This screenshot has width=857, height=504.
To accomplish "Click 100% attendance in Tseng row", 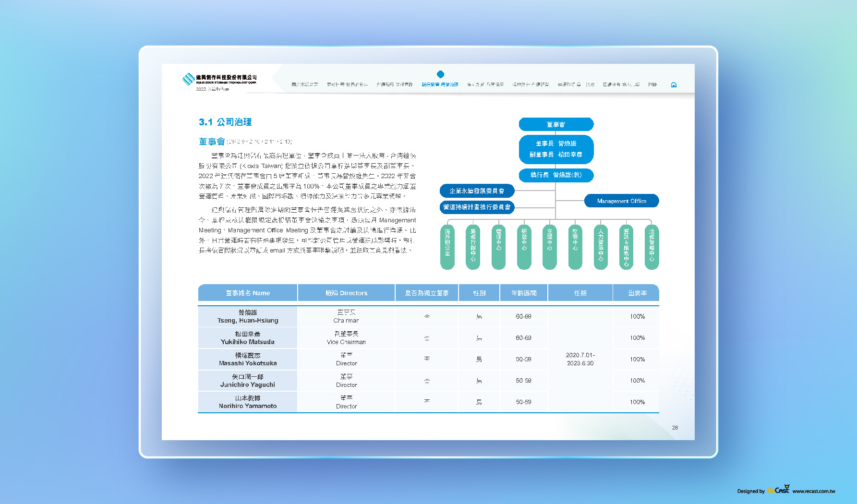I will pyautogui.click(x=637, y=316).
